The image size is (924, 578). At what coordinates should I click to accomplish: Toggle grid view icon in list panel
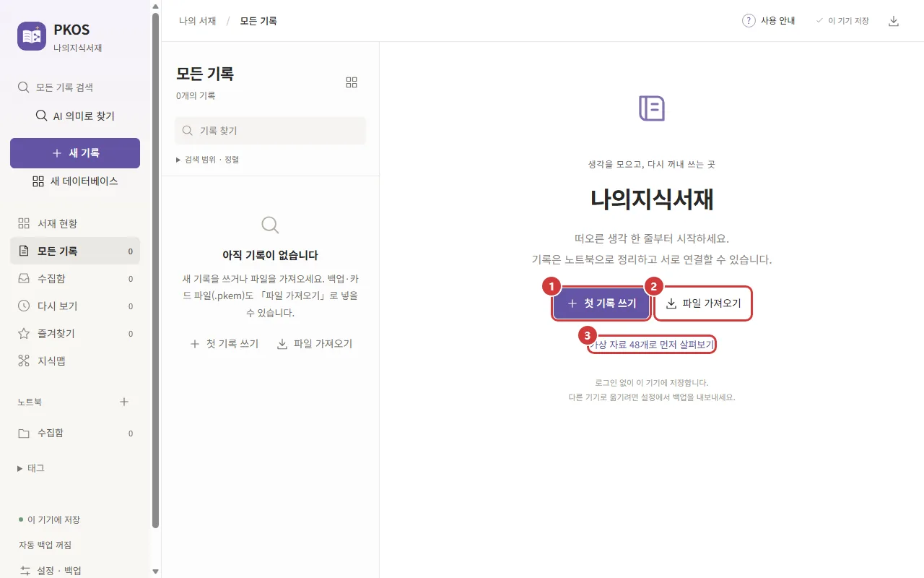click(x=352, y=82)
